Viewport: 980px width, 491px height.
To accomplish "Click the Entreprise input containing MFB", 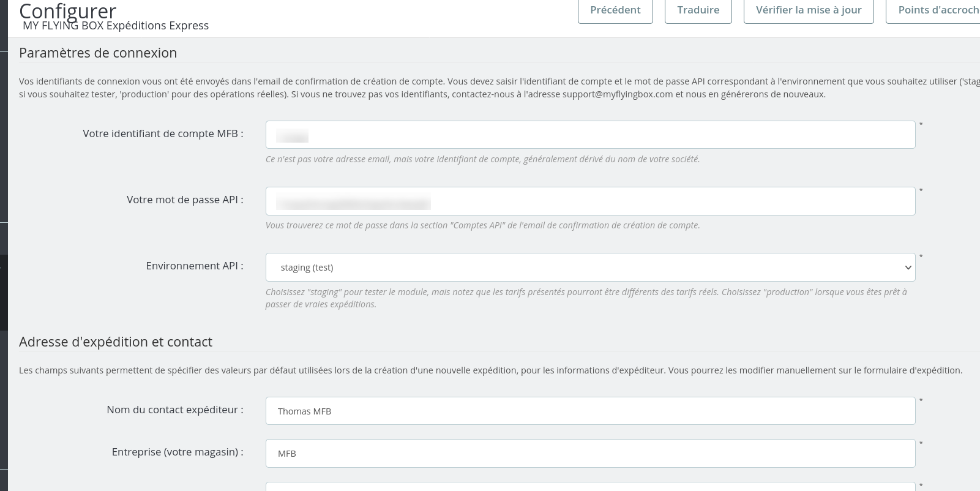I will coord(590,453).
